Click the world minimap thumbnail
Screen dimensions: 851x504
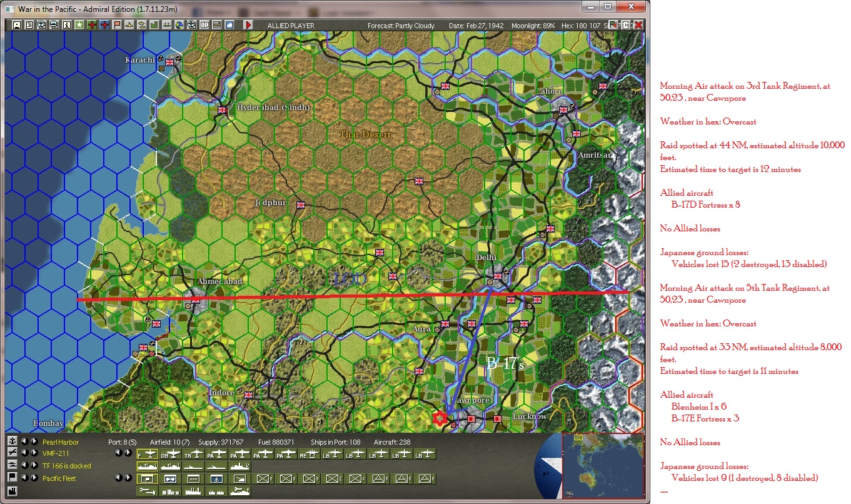(x=603, y=466)
